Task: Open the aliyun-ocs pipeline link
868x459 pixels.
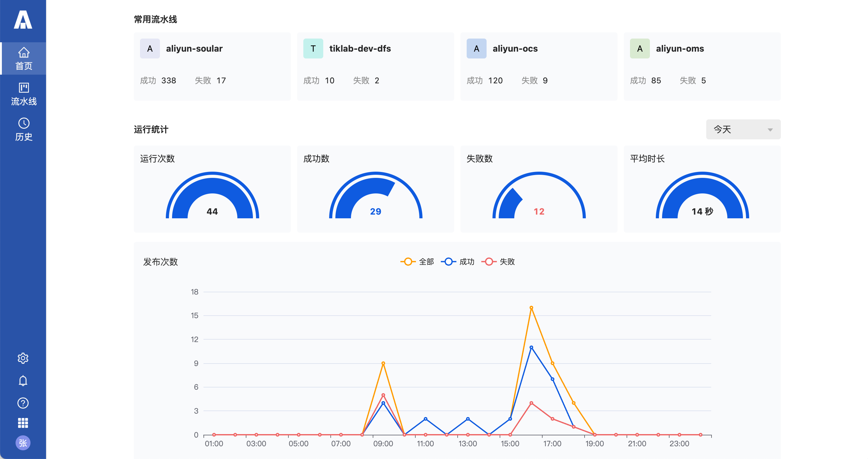Action: (x=515, y=49)
